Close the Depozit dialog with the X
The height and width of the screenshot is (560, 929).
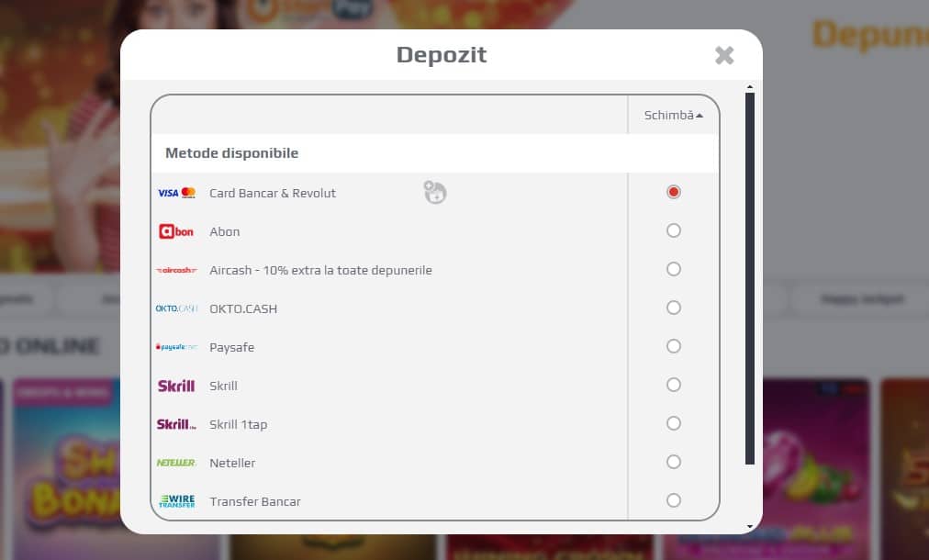click(x=724, y=55)
